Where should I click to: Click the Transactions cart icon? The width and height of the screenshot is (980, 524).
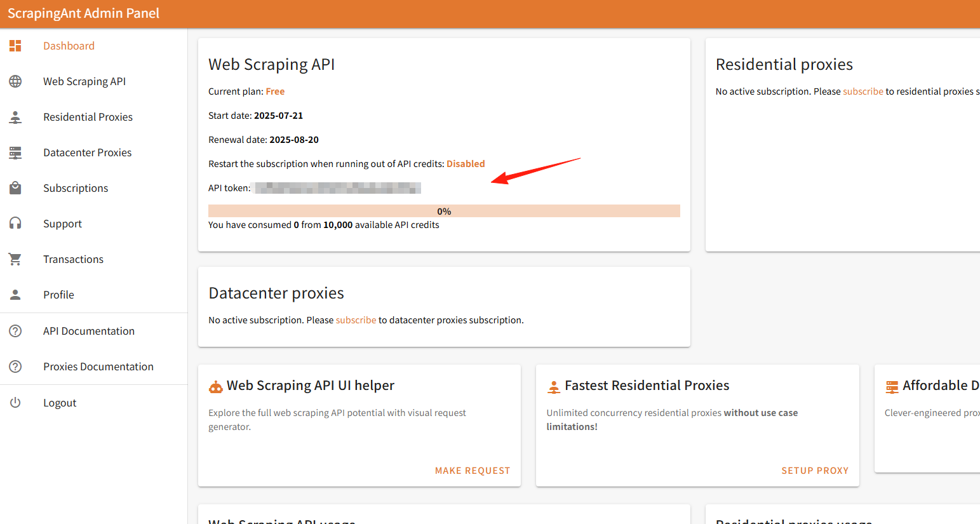[x=15, y=259]
